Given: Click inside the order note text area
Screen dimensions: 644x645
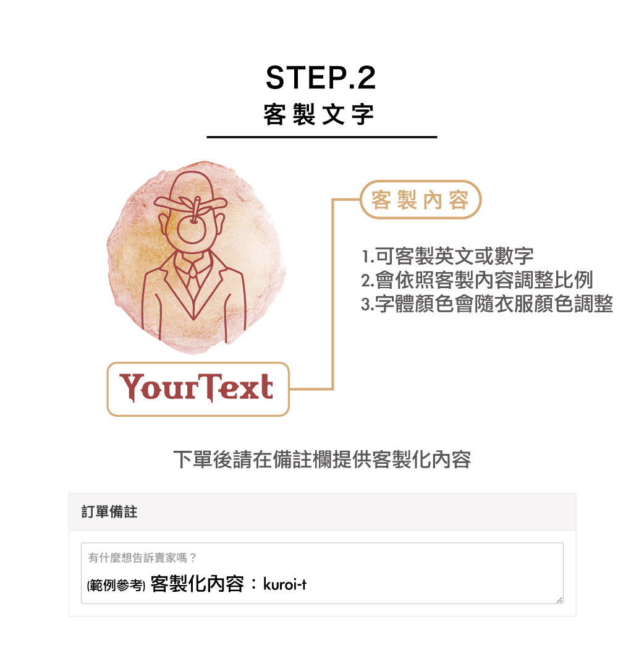Looking at the screenshot, I should [x=322, y=573].
